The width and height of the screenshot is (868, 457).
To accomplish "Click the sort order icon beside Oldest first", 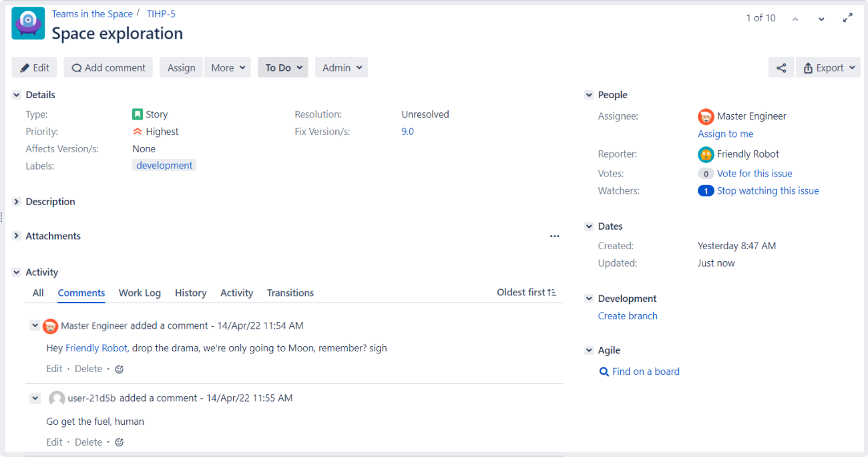I will point(552,293).
